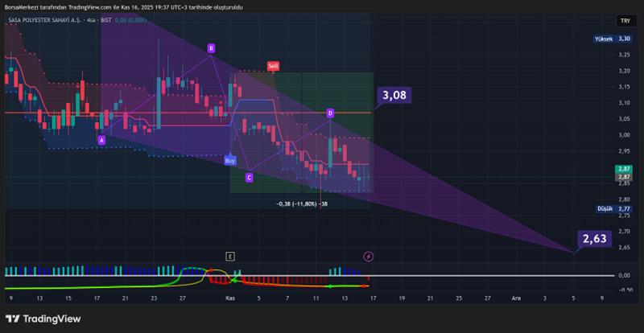Click the earnings E event icon
The width and height of the screenshot is (644, 333).
230,256
